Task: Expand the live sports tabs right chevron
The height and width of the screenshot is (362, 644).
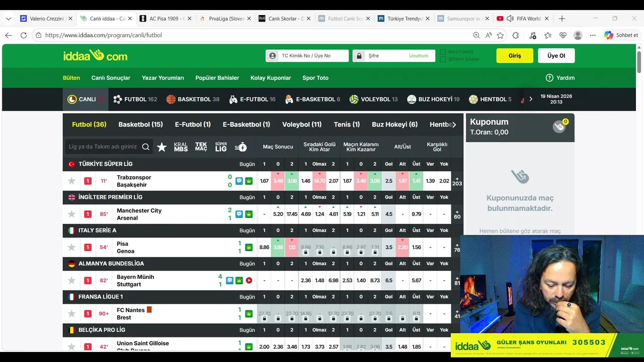Action: coord(454,125)
